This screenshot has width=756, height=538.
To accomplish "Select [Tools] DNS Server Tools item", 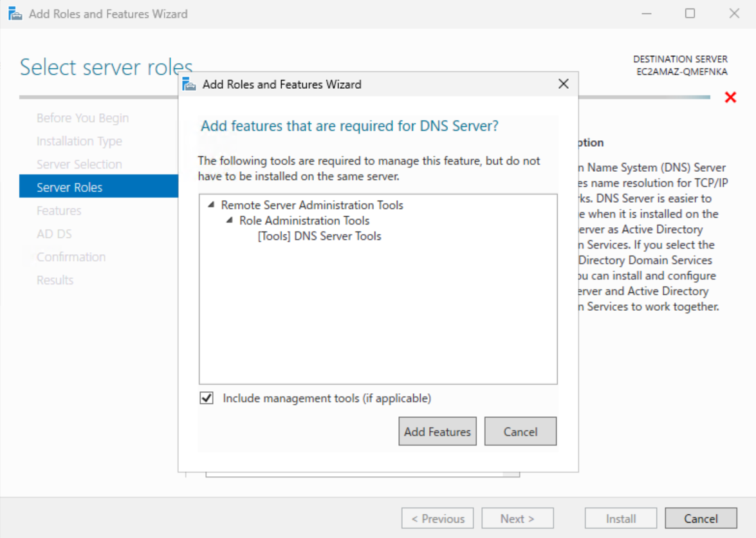I will pos(319,236).
